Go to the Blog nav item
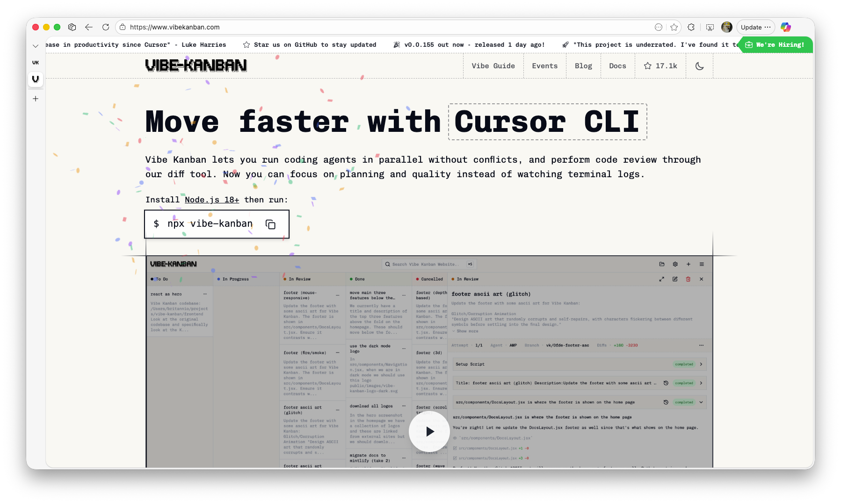The image size is (841, 504). coord(583,66)
